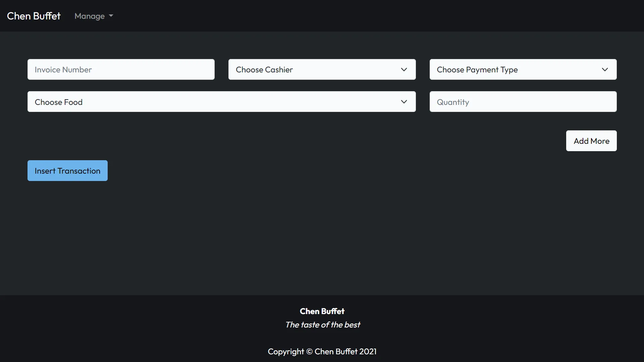
Task: Click 'Choose Food' placeholder text
Action: (x=58, y=102)
